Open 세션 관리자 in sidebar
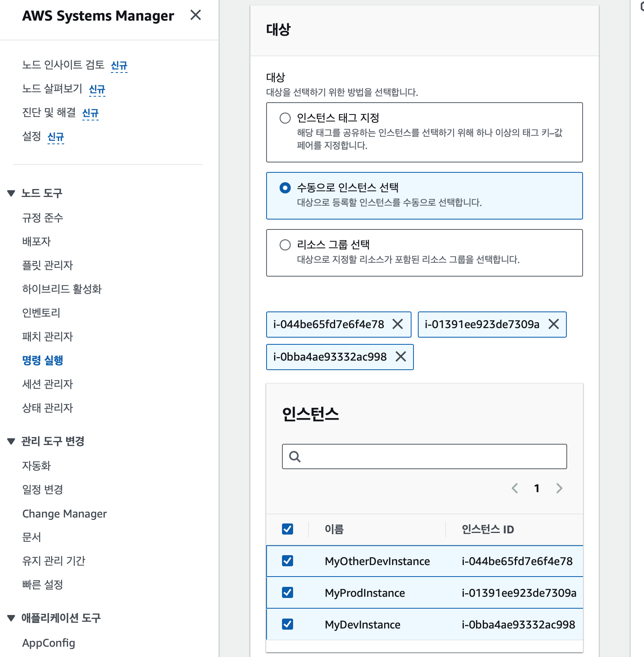Viewport: 644px width, 657px height. (x=48, y=384)
